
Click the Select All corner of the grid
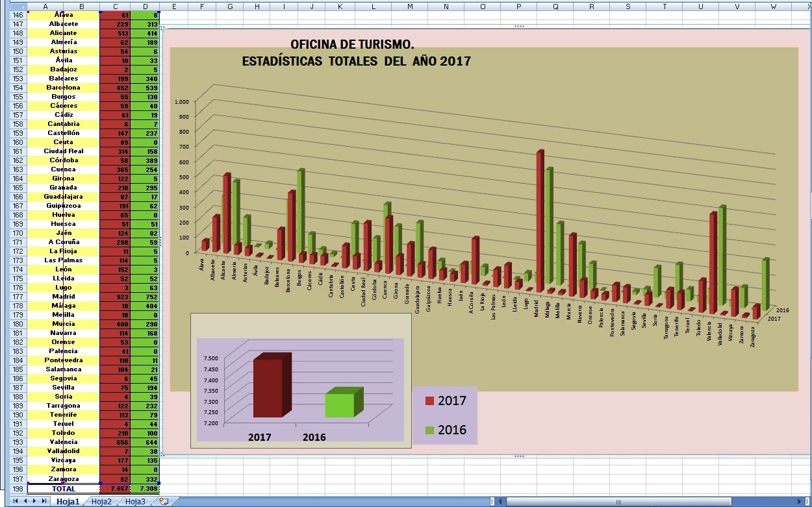coord(14,6)
